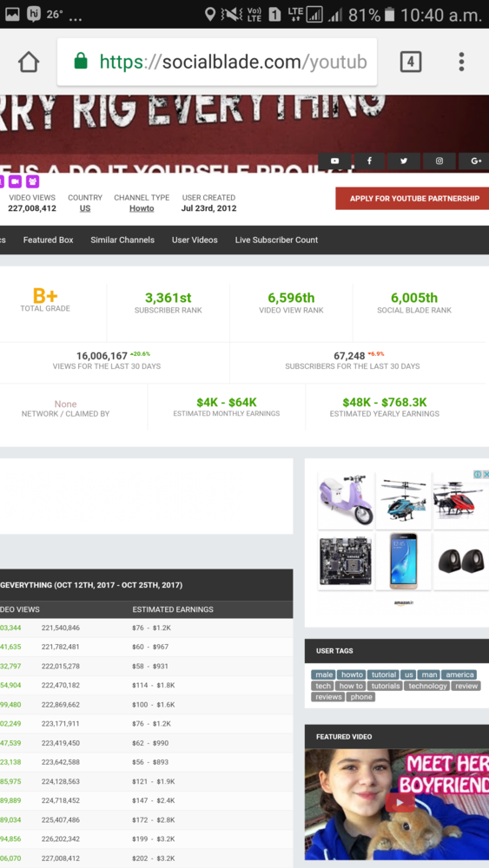Open the channel's Facebook icon
The width and height of the screenshot is (489, 868).
(x=369, y=161)
